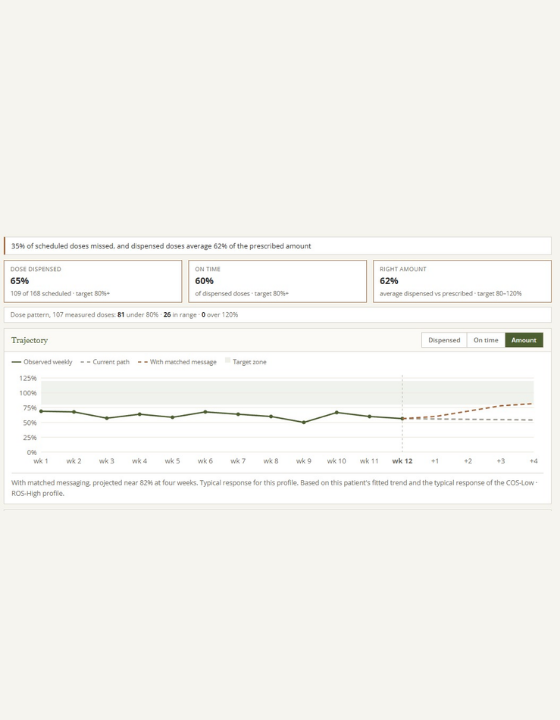This screenshot has height=720, width=560.
Task: Click the With matched message legend icon
Action: (143, 362)
